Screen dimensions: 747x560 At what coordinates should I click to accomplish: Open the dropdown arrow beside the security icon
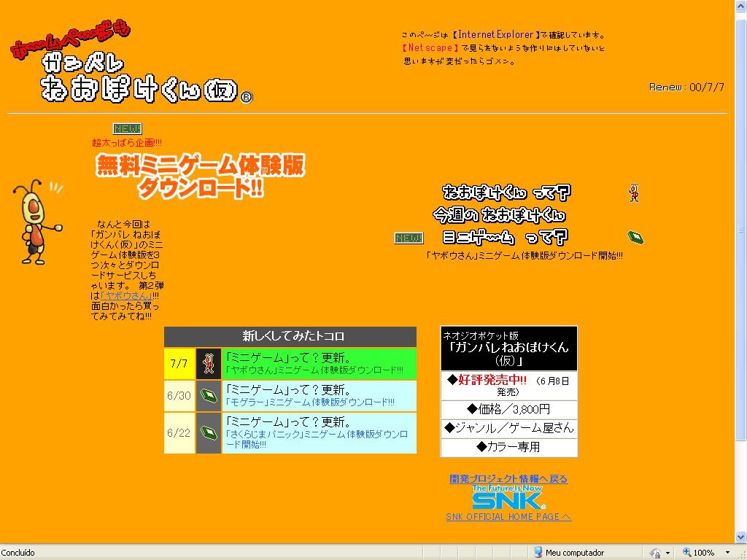pos(667,553)
